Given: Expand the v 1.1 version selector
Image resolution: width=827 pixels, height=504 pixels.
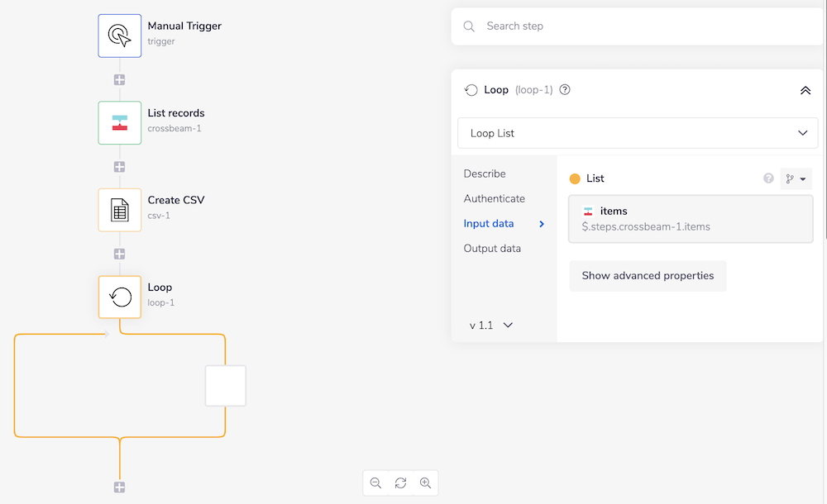Looking at the screenshot, I should 491,326.
